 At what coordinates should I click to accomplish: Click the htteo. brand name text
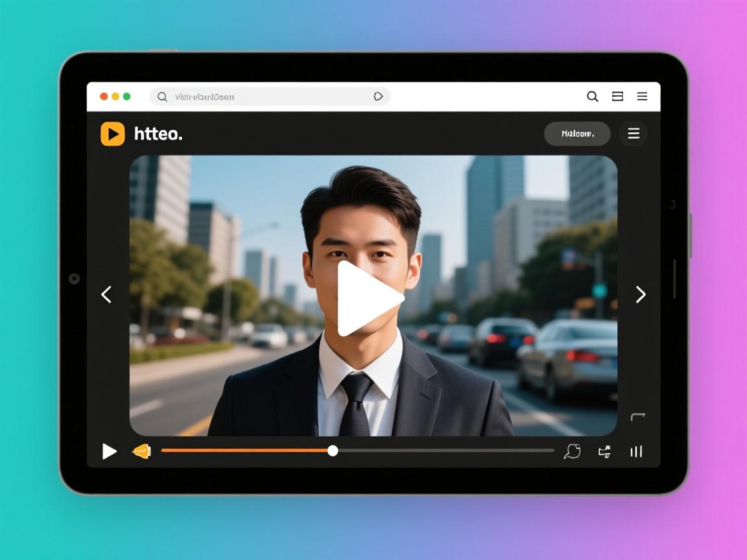158,134
